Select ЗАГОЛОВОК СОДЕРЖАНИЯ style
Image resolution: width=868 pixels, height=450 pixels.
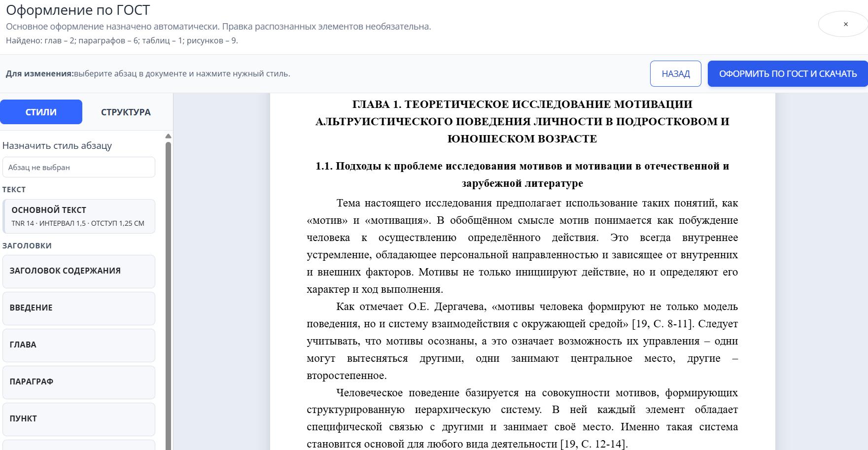(x=79, y=271)
